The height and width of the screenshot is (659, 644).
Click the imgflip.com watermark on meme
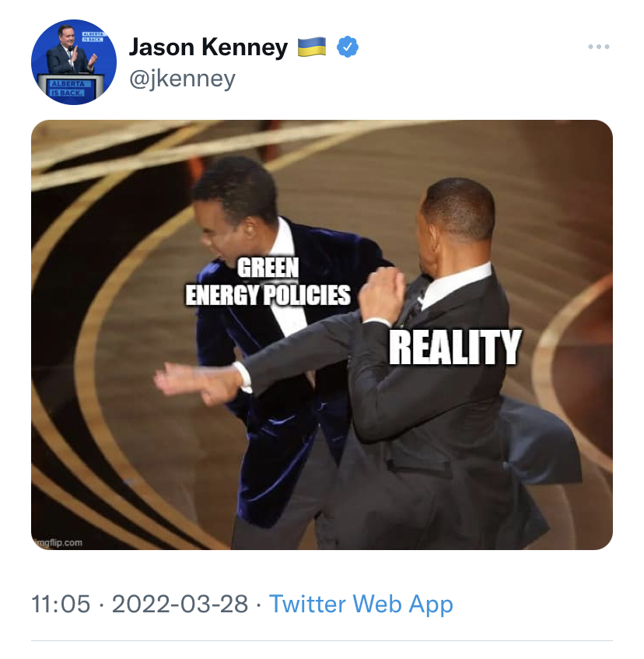point(58,542)
